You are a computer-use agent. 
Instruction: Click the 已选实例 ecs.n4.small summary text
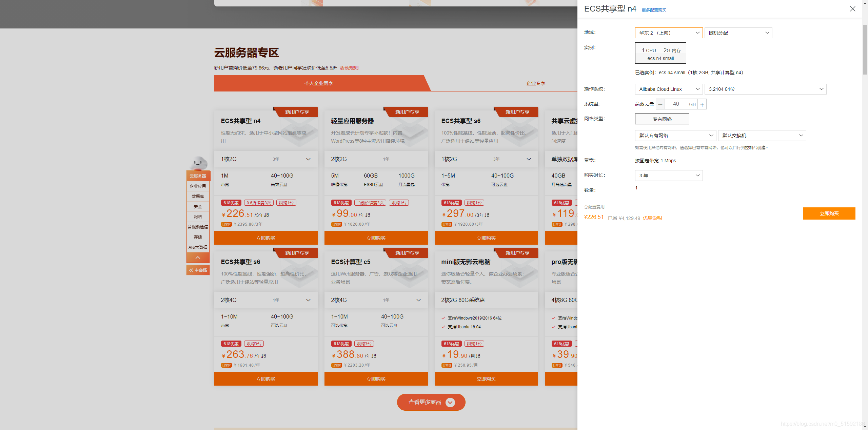tap(689, 73)
